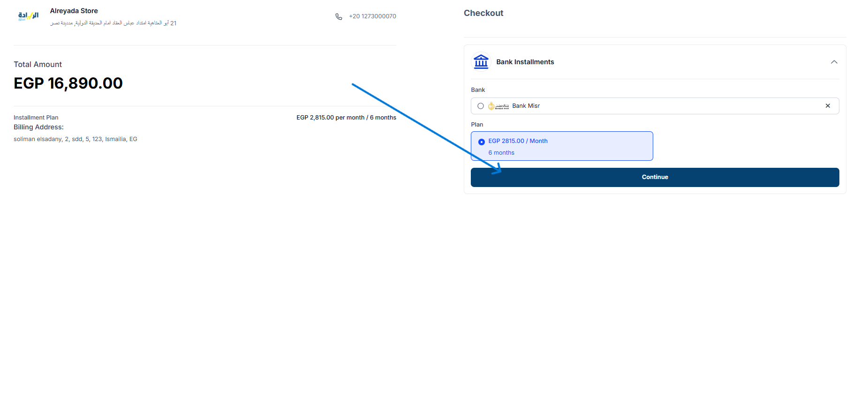868x404 pixels.
Task: Collapse the Bank Installments section
Action: [834, 62]
